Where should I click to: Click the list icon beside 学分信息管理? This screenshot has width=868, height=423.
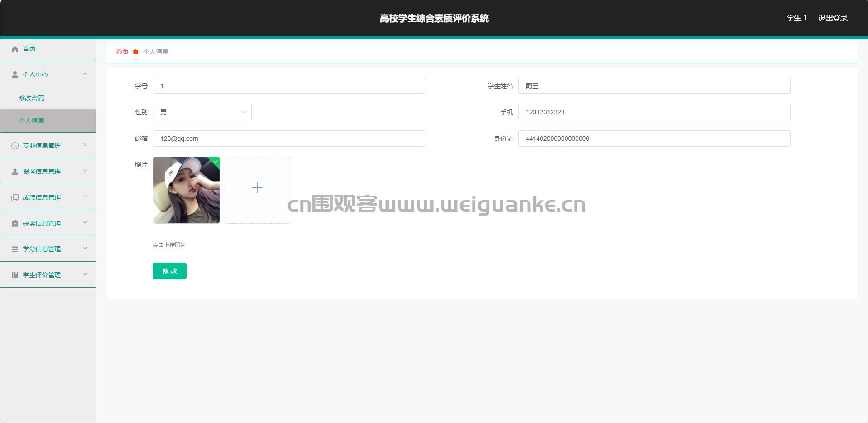[15, 249]
